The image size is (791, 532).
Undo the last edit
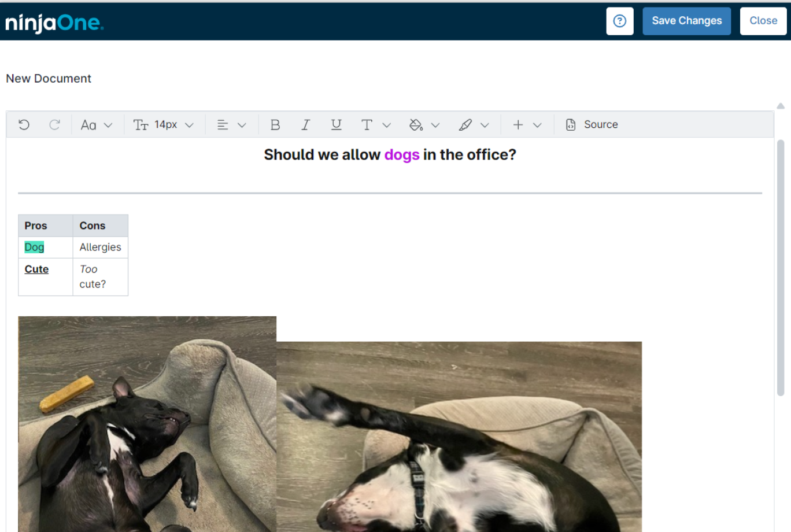pyautogui.click(x=24, y=124)
